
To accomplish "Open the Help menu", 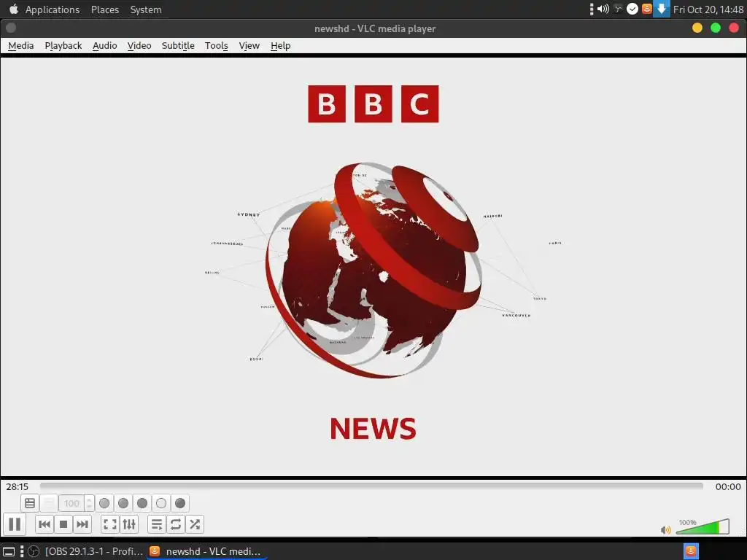I will point(281,45).
